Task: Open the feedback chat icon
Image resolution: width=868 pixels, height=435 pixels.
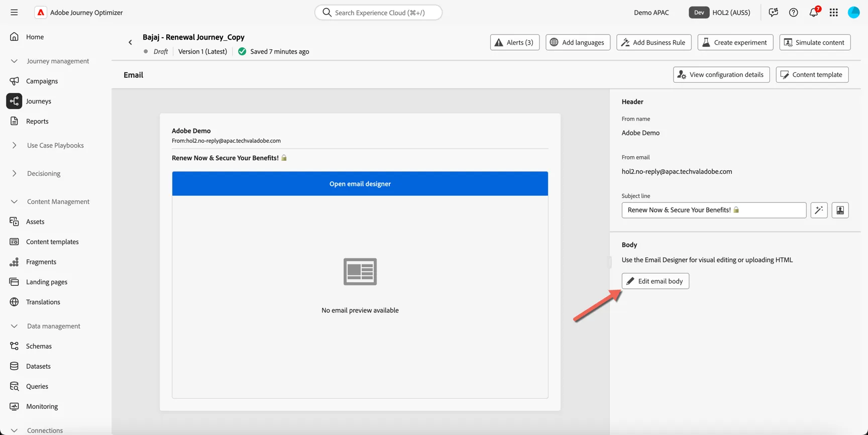Action: point(773,13)
